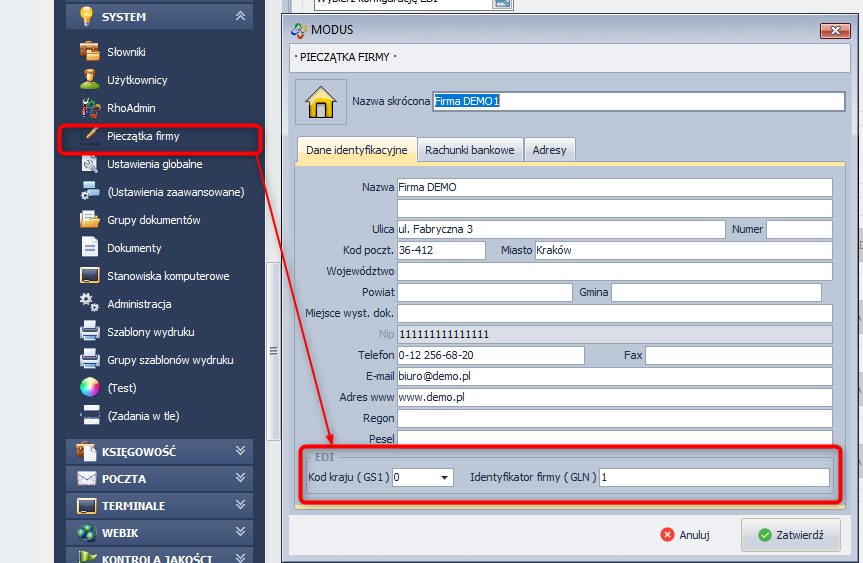Open Ustawienia globalne
Screen dimensions: 863x563
(154, 163)
